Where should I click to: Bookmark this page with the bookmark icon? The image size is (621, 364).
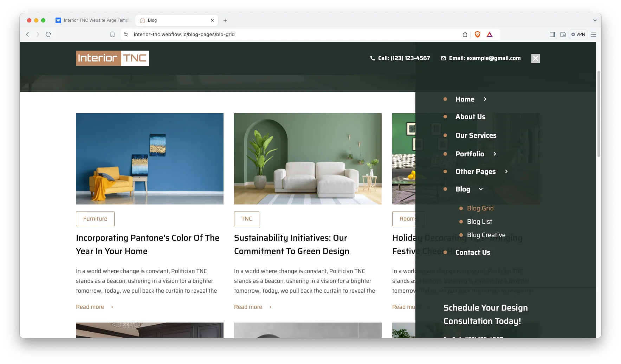[x=112, y=34]
